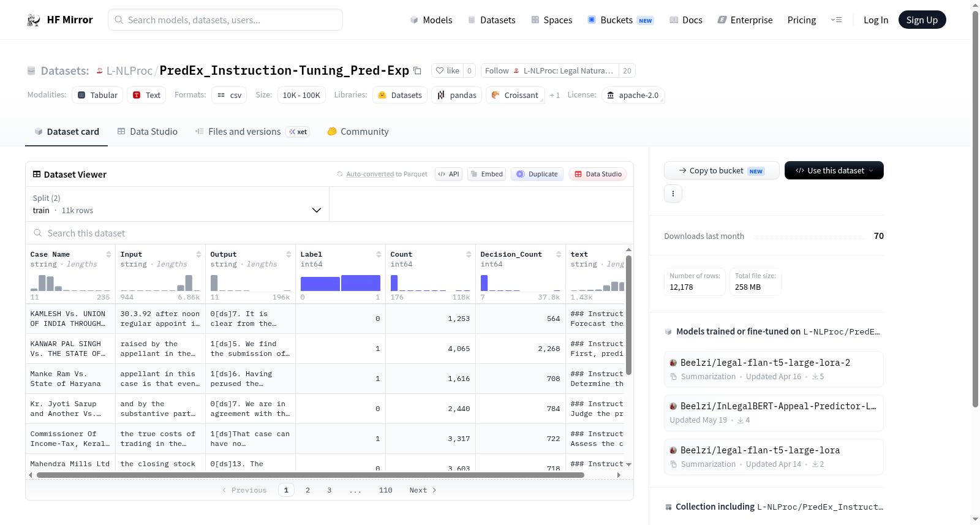
Task: Click the apache-2.0 license tag
Action: pos(633,95)
